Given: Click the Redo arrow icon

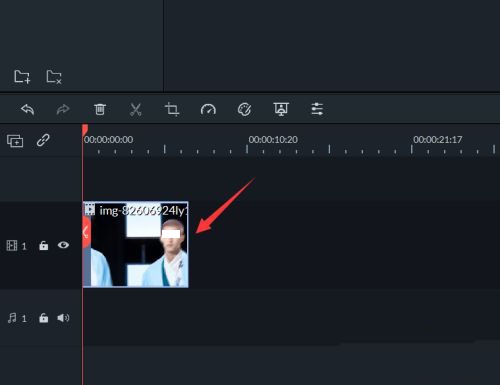Looking at the screenshot, I should pyautogui.click(x=63, y=109).
